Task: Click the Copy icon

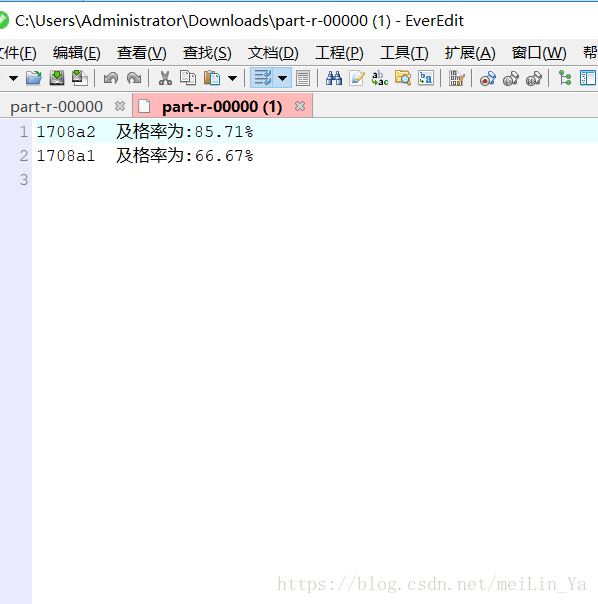Action: [188, 78]
